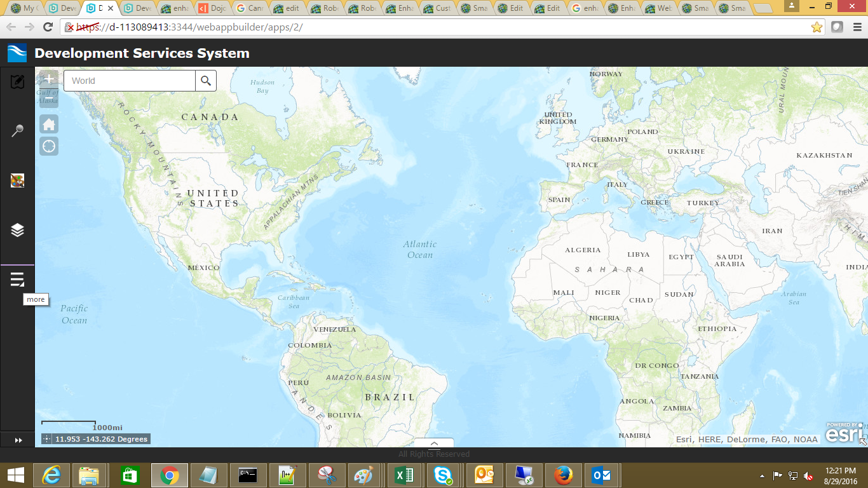Screen dimensions: 868x488
Task: Close the active browser tab
Action: [112, 9]
